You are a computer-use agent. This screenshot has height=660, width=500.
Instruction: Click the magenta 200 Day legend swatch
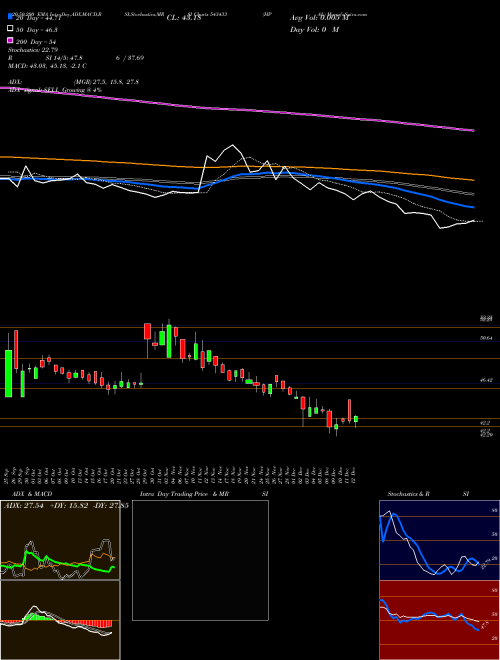click(10, 41)
